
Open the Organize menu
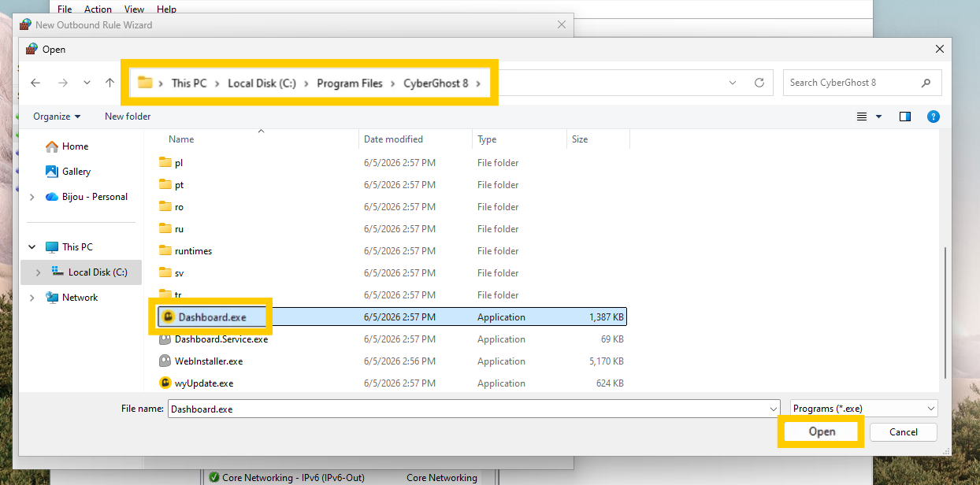57,117
